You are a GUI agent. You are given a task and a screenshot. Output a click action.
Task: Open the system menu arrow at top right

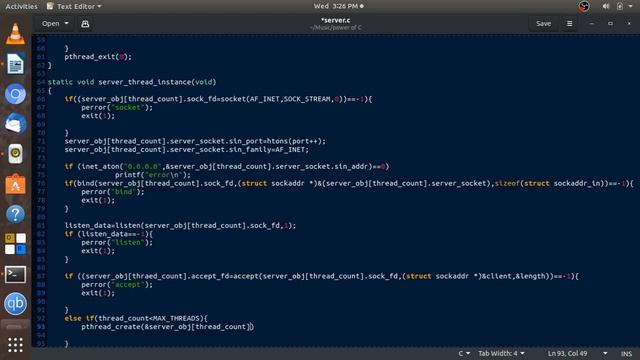click(x=630, y=6)
